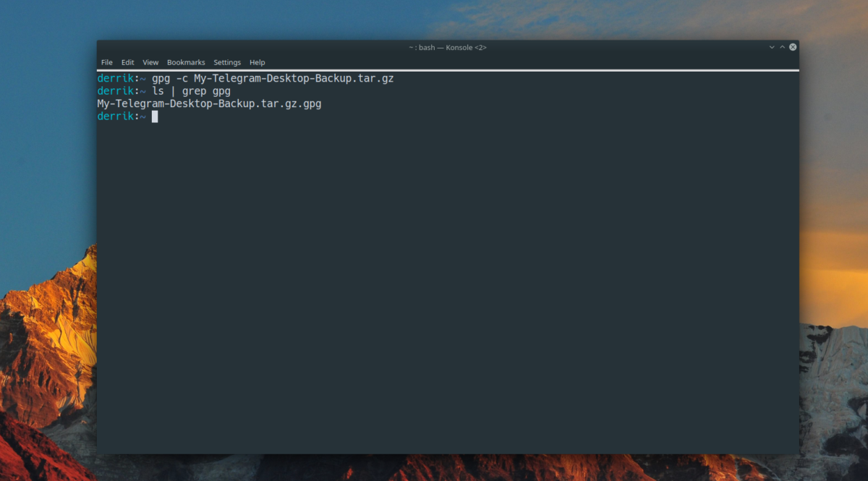Open the File menu in Konsole
This screenshot has width=868, height=481.
click(106, 62)
